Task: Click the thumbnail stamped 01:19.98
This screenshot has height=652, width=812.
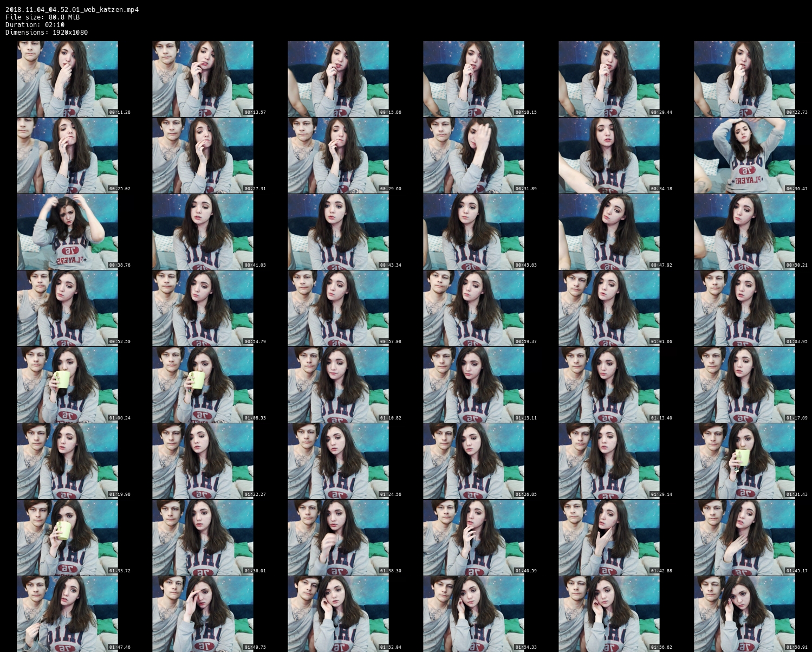Action: point(67,461)
